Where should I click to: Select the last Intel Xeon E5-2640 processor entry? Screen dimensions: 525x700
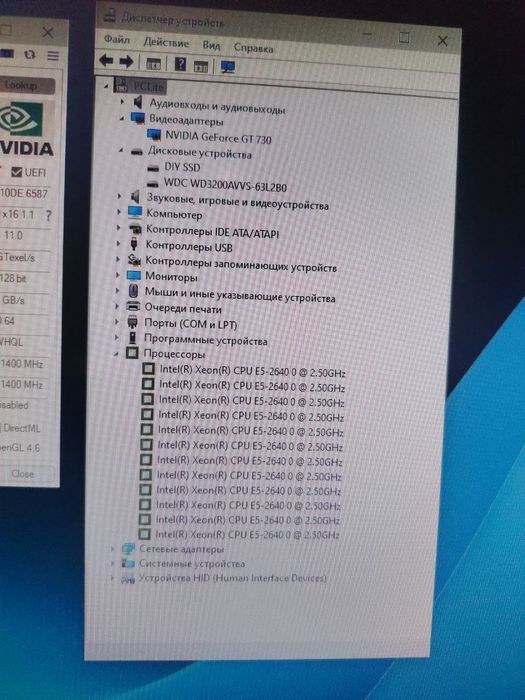247,534
